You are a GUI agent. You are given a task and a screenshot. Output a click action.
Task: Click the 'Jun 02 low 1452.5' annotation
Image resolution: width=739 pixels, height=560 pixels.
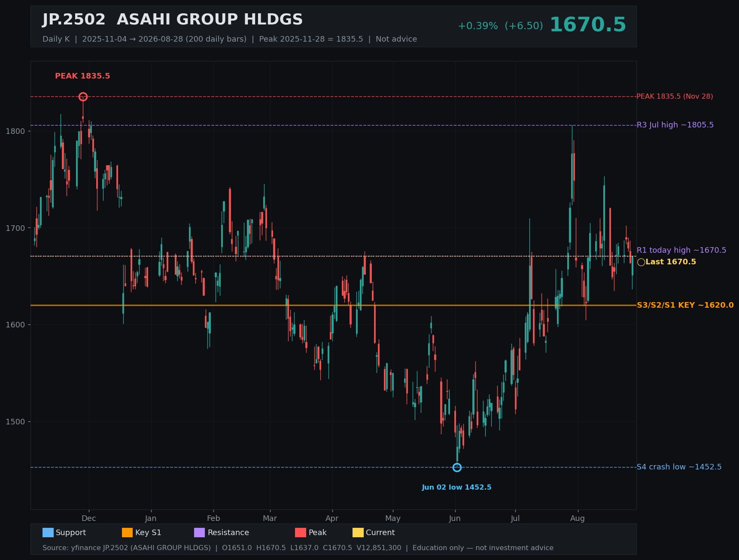(456, 487)
